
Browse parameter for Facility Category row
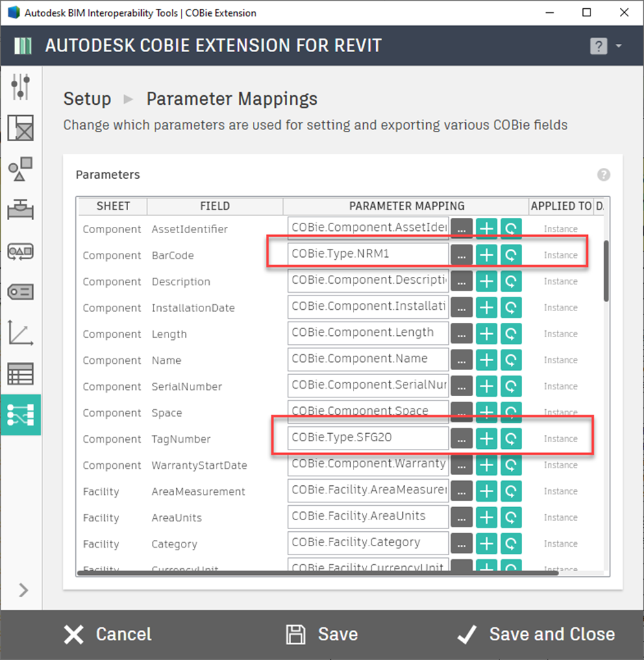click(x=462, y=543)
